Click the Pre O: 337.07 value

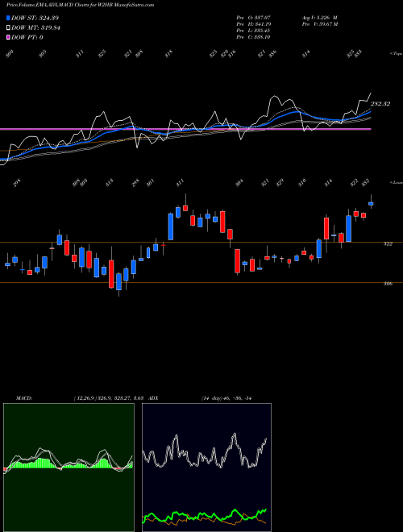[253, 18]
